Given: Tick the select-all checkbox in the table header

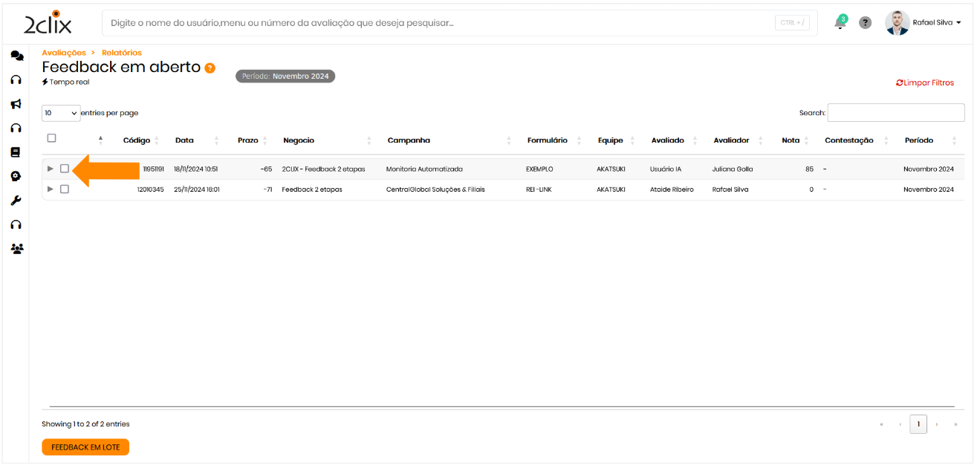Looking at the screenshot, I should 51,138.
